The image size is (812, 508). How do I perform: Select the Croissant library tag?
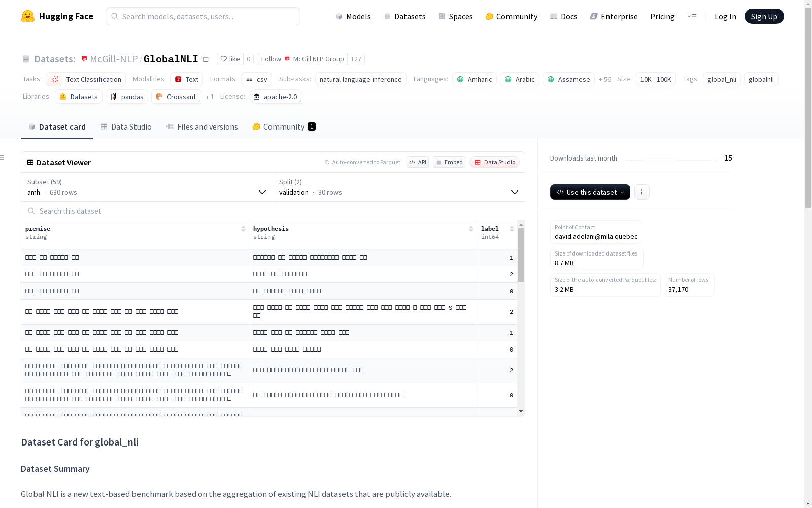pyautogui.click(x=176, y=97)
